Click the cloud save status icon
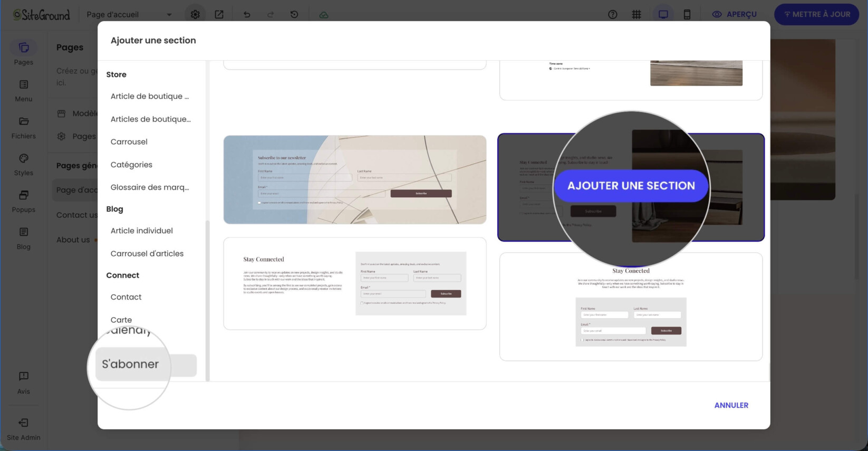 click(324, 14)
